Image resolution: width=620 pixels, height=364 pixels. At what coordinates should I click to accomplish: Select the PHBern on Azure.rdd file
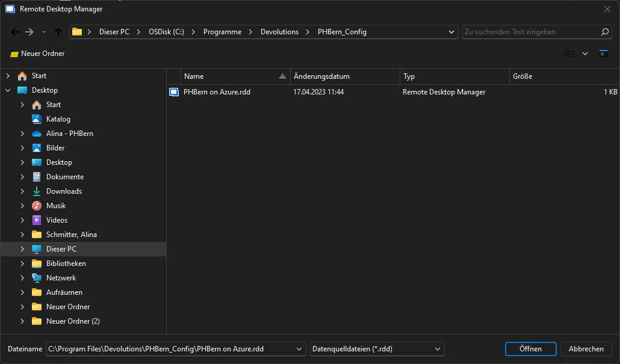tap(217, 92)
